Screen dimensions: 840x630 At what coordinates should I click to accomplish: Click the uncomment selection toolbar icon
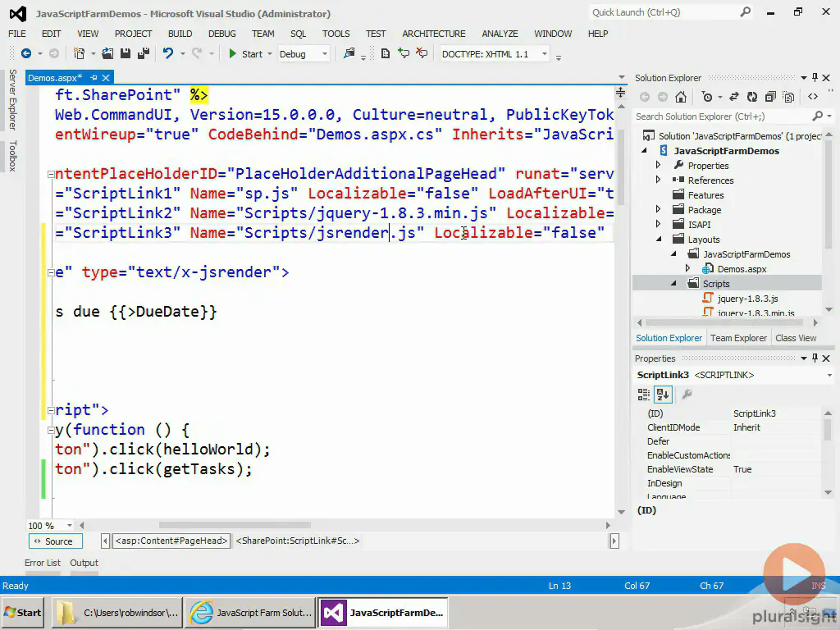click(422, 53)
